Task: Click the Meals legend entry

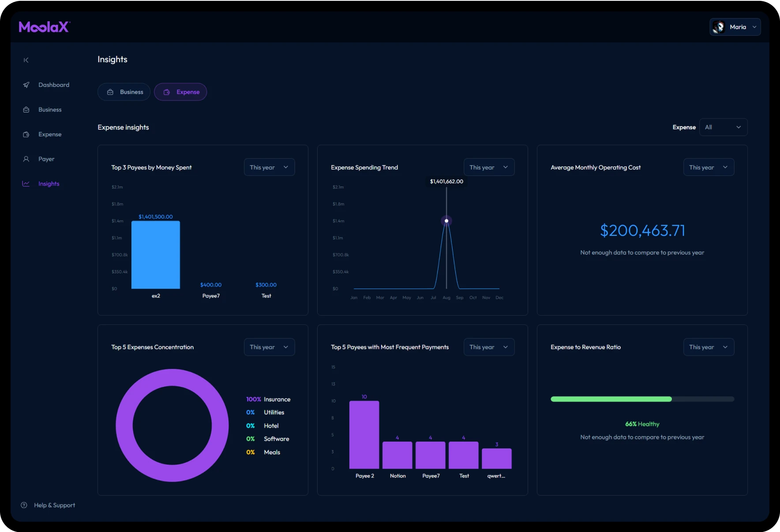Action: pos(263,452)
